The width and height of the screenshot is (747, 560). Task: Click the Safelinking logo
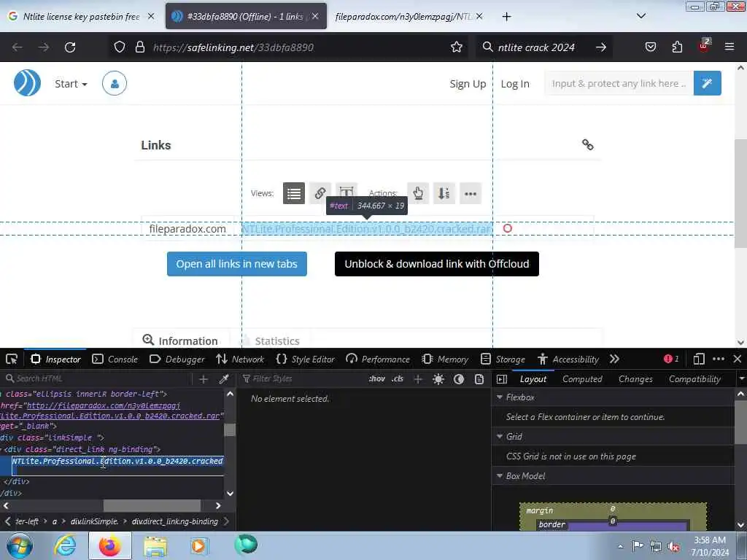coord(27,83)
